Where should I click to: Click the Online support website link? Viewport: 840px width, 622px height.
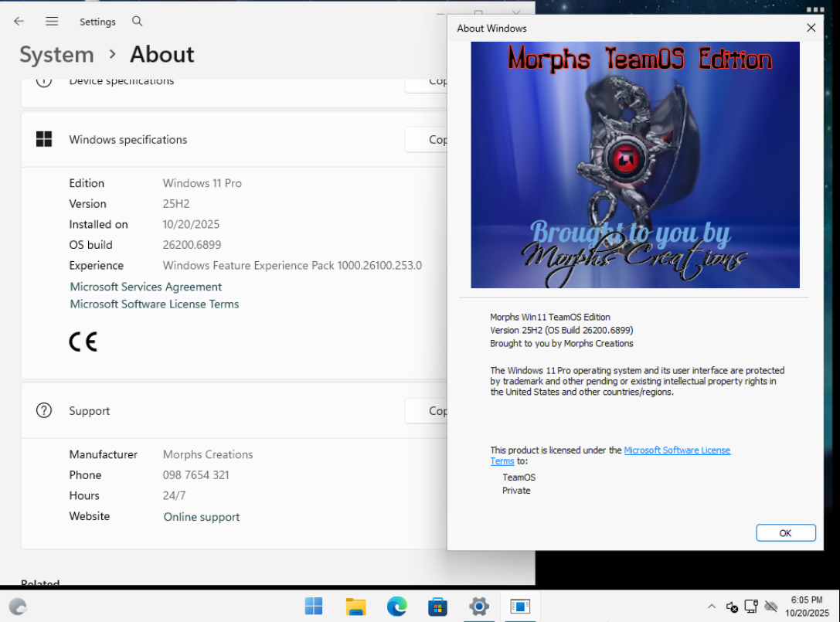pos(202,517)
